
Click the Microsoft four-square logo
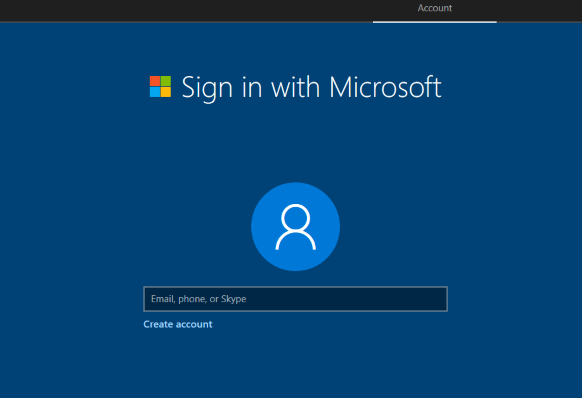160,87
